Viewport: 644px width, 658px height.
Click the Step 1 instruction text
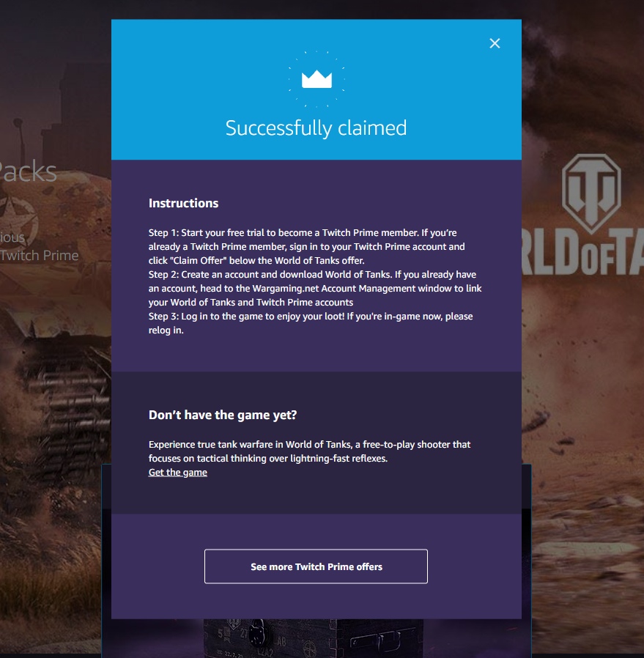[307, 246]
